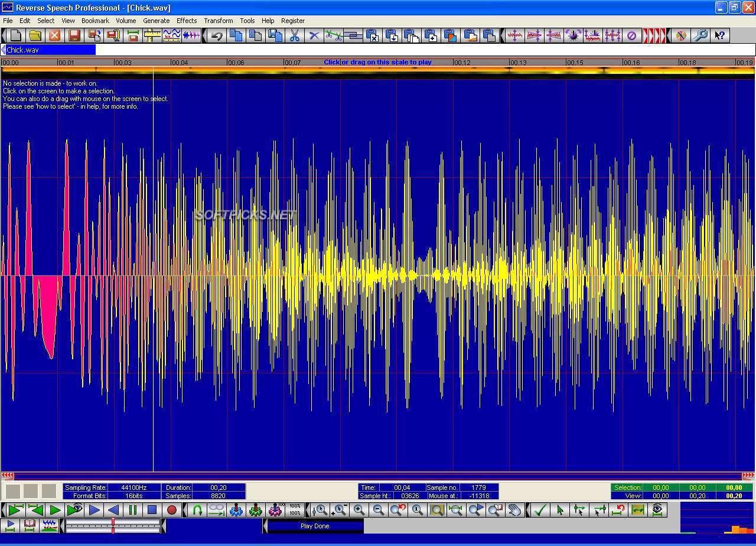This screenshot has width=756, height=546.
Task: Click the purple no-entry circle icon
Action: click(631, 35)
